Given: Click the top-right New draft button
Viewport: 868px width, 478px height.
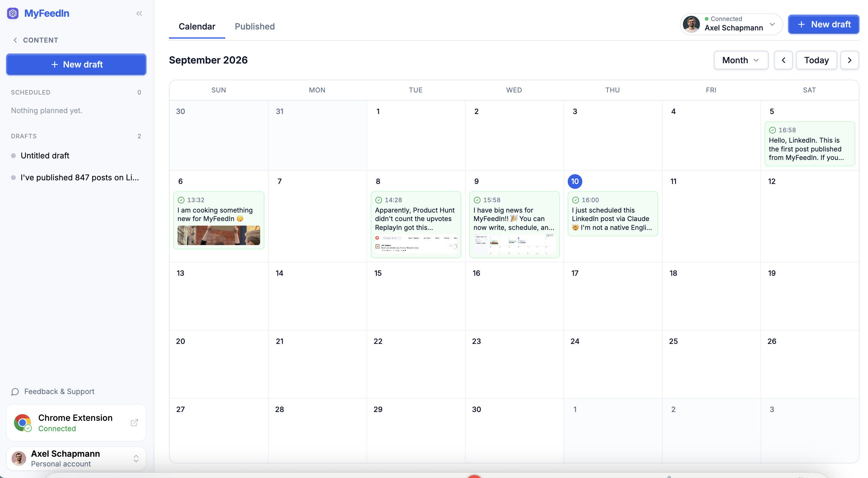Looking at the screenshot, I should [823, 24].
